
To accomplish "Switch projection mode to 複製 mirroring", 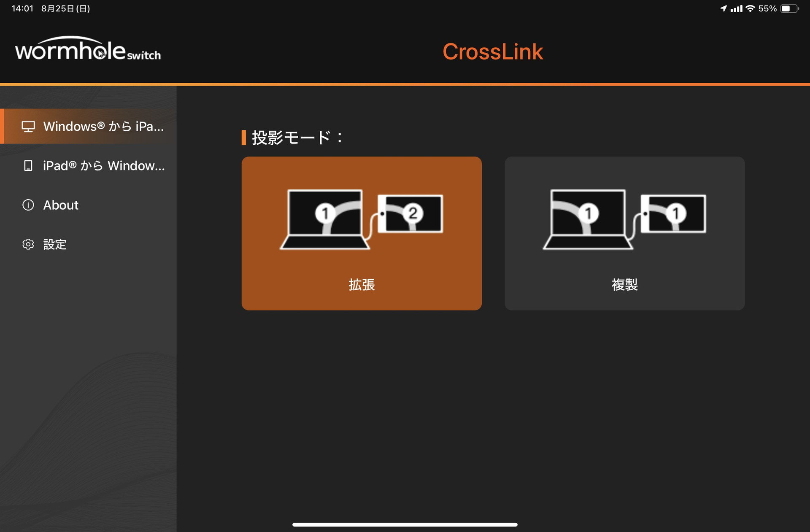I will click(624, 233).
